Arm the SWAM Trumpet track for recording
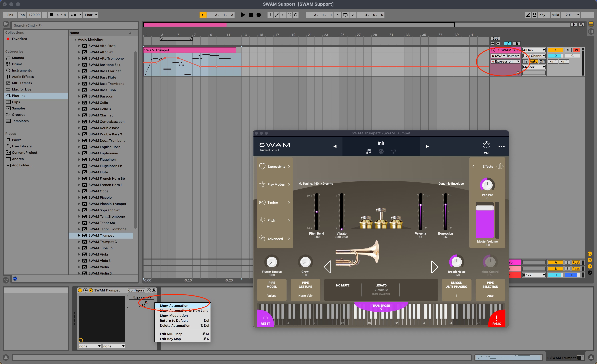The width and height of the screenshot is (597, 364). coord(576,50)
